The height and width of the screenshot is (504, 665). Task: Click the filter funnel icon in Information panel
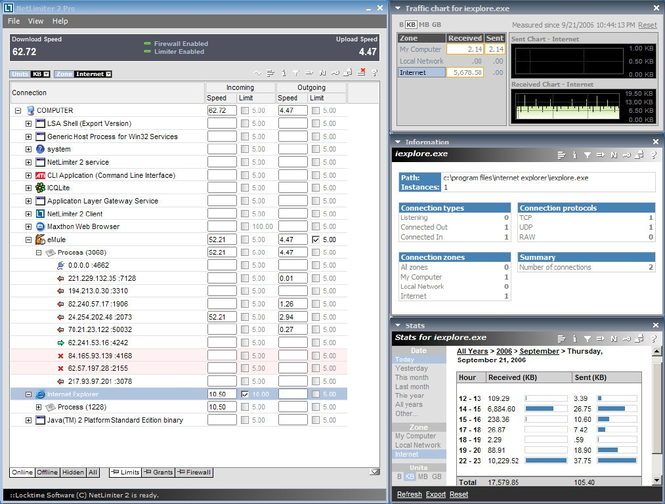(587, 155)
